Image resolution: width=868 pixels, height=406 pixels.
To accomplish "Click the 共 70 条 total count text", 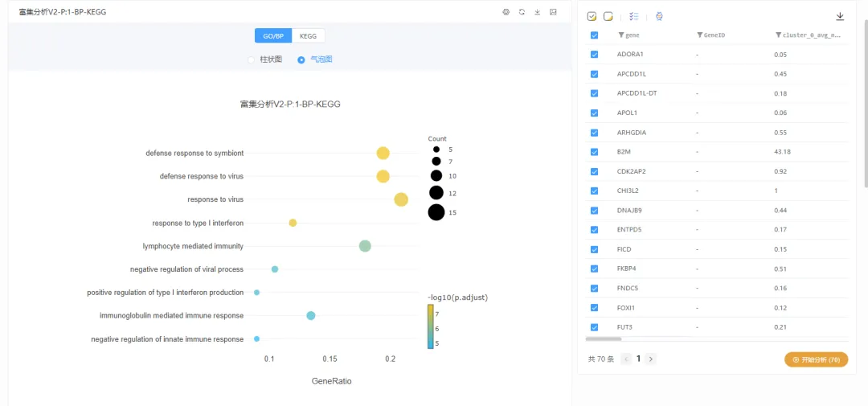I will pyautogui.click(x=601, y=359).
